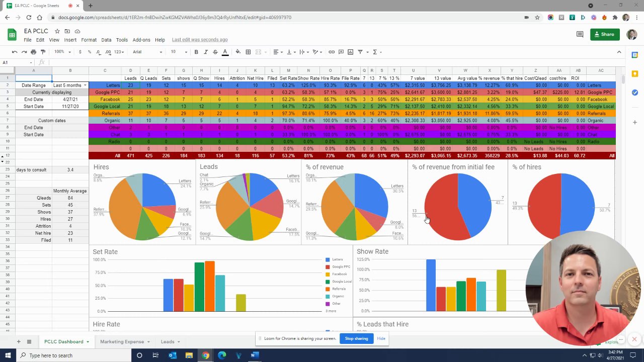Format selection as currency

pos(80,52)
